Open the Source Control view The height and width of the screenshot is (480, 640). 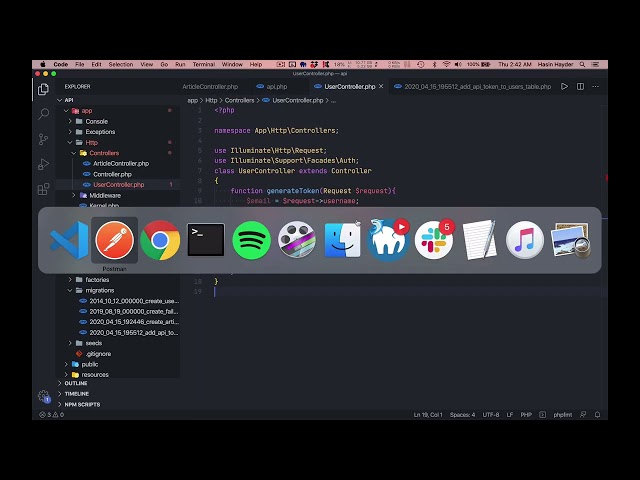point(43,139)
